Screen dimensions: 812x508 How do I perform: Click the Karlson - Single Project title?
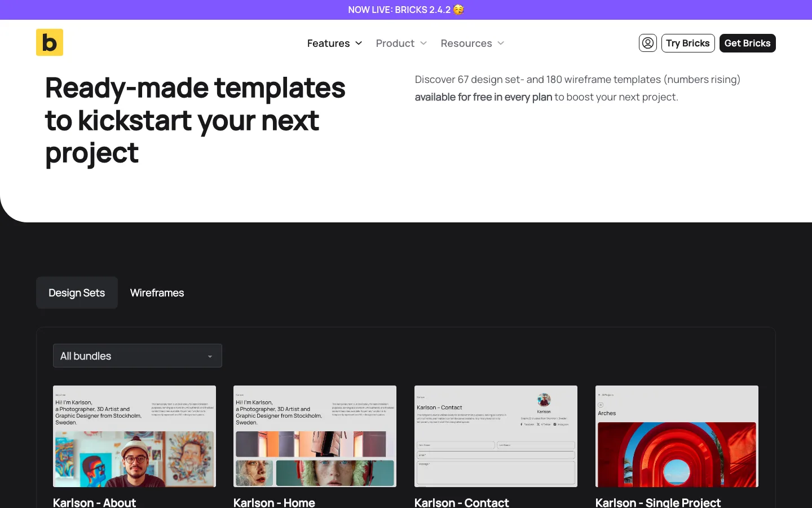658,502
